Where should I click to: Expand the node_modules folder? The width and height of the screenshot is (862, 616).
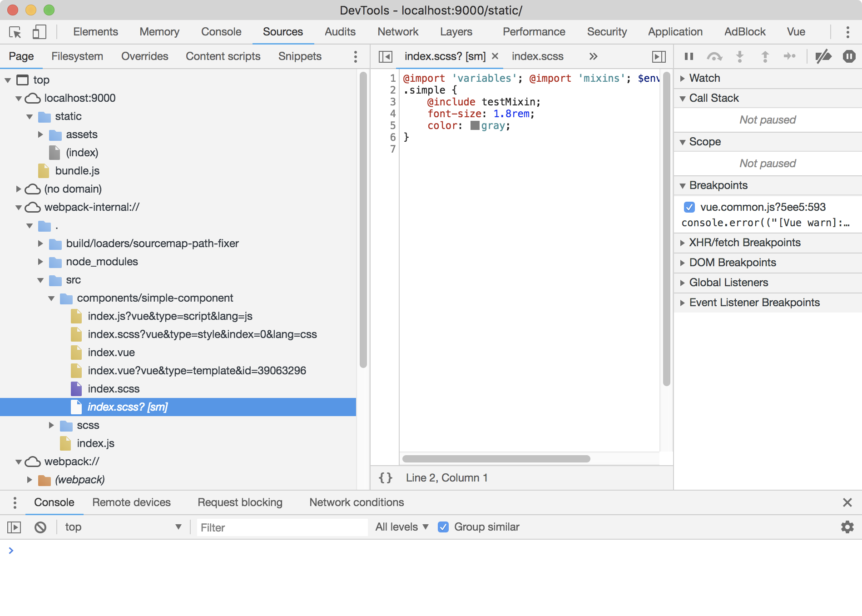[40, 262]
